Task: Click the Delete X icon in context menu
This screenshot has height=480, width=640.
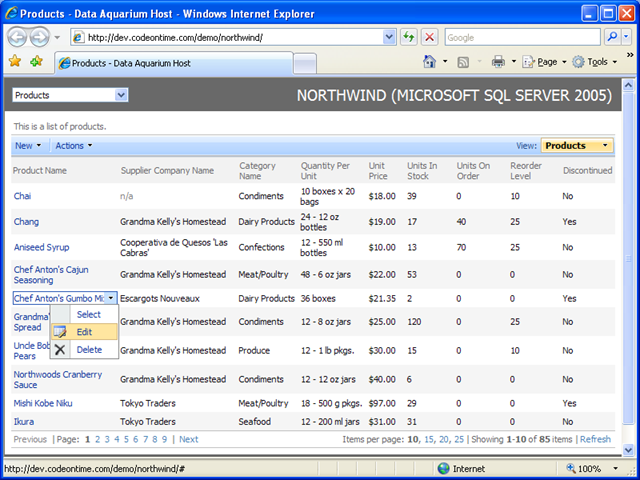Action: (60, 350)
